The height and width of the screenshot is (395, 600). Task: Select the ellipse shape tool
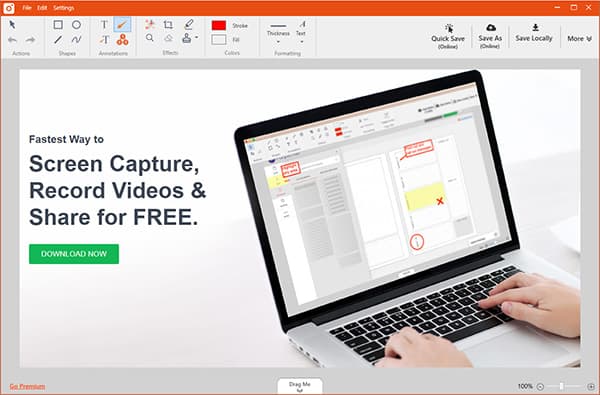(x=77, y=25)
